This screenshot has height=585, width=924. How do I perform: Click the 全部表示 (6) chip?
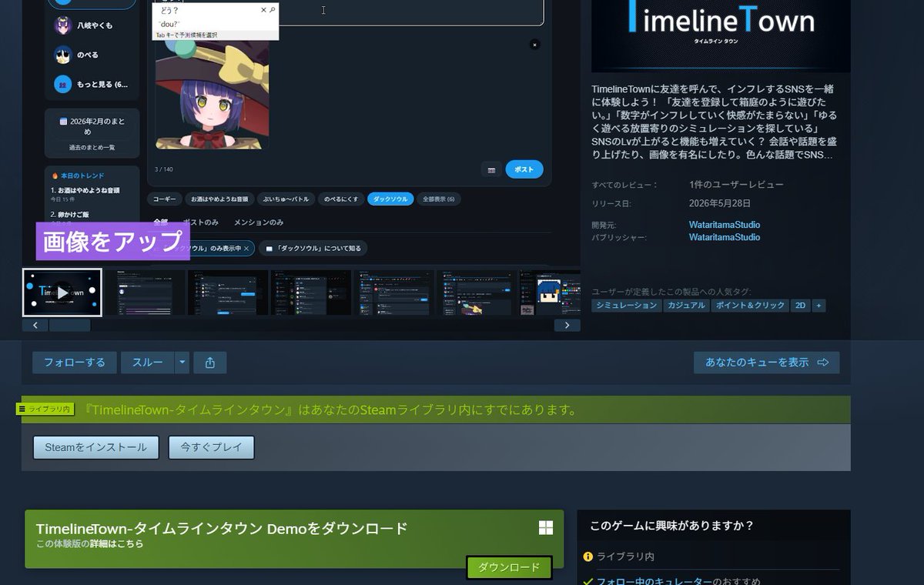coord(439,199)
